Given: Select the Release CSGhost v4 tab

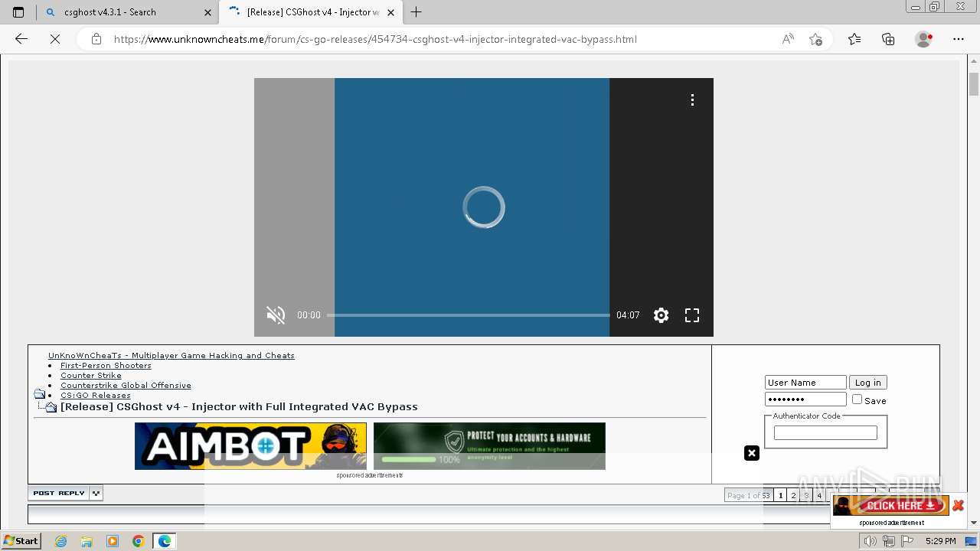Looking at the screenshot, I should click(311, 12).
